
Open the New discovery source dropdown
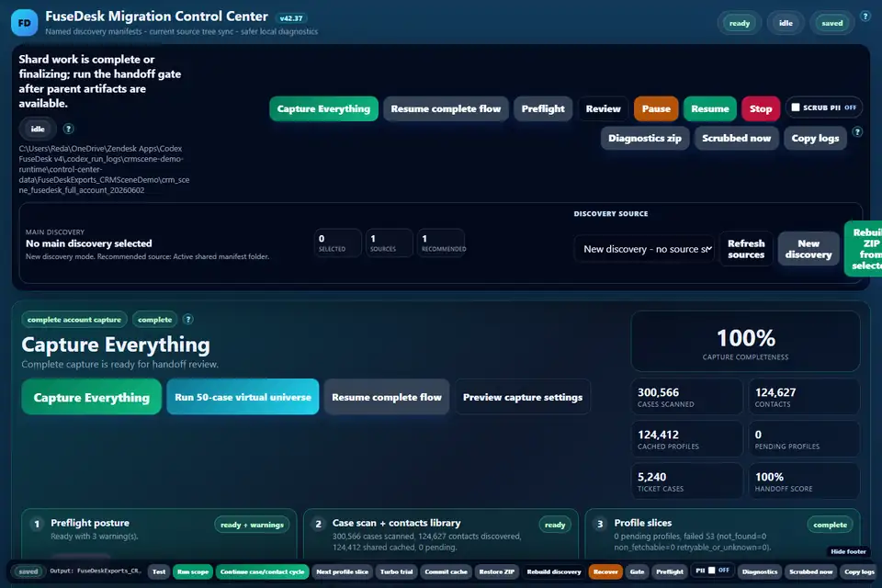(x=645, y=249)
